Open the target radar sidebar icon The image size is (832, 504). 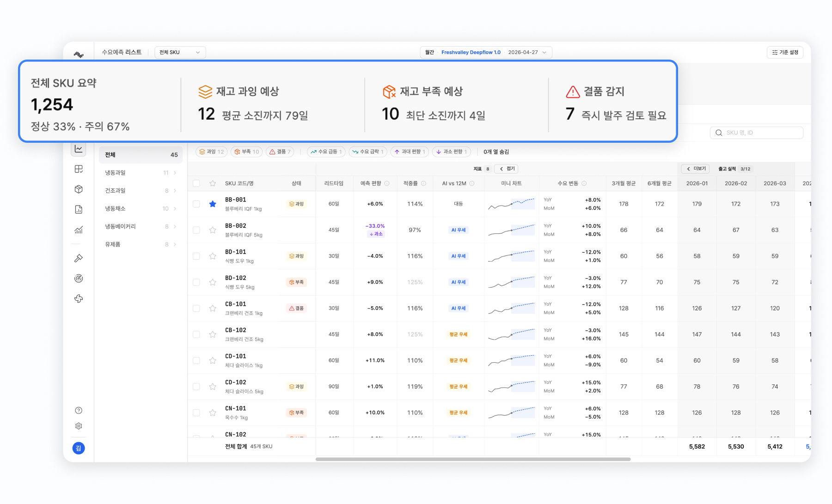79,278
